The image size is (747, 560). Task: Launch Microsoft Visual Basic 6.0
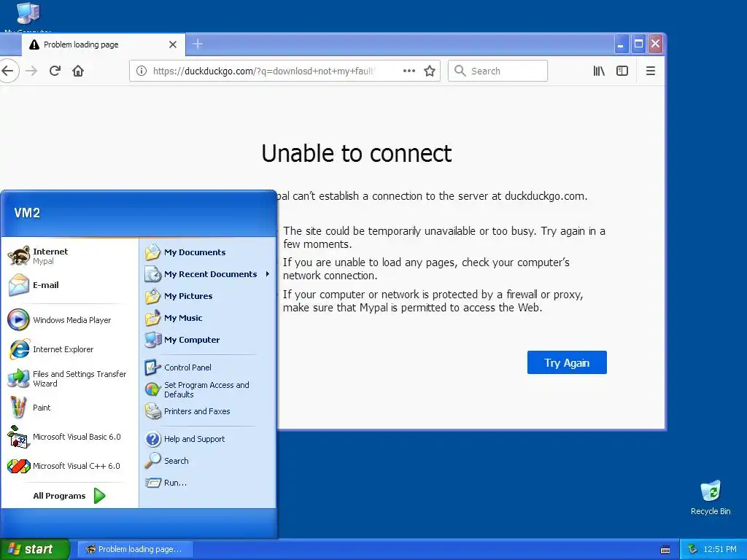coord(69,437)
